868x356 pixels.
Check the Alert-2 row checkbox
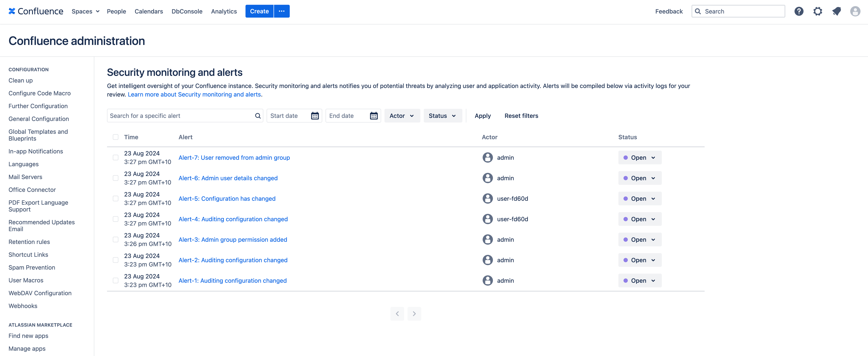(x=115, y=260)
